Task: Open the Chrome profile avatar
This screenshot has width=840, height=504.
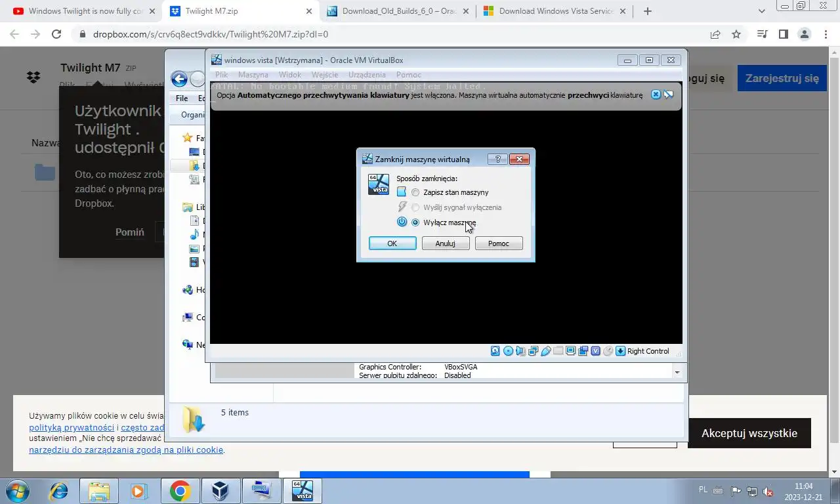Action: pyautogui.click(x=804, y=34)
